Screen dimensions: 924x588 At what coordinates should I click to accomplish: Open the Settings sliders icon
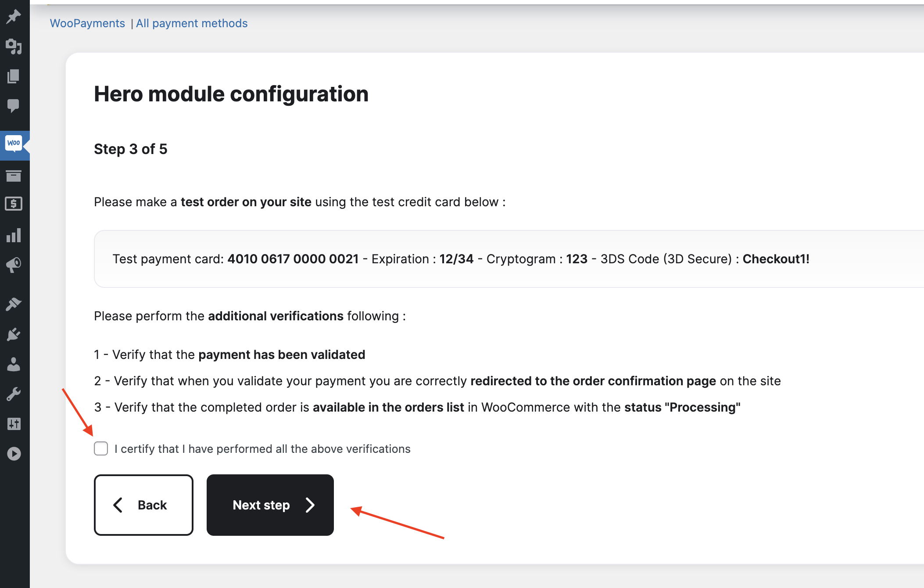pyautogui.click(x=14, y=424)
